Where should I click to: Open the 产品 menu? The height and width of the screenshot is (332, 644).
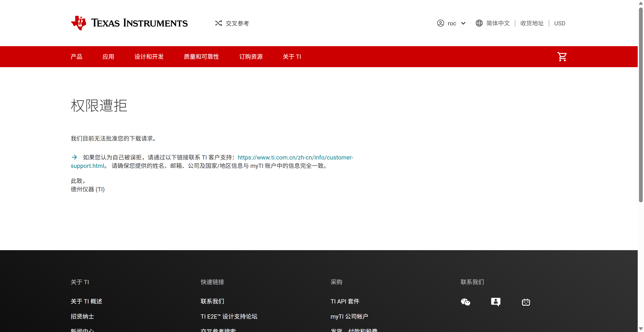(77, 56)
